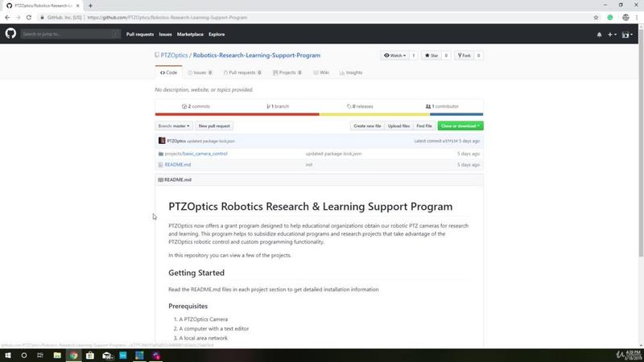View the 1 contributor page
The width and height of the screenshot is (644, 362).
tap(442, 106)
